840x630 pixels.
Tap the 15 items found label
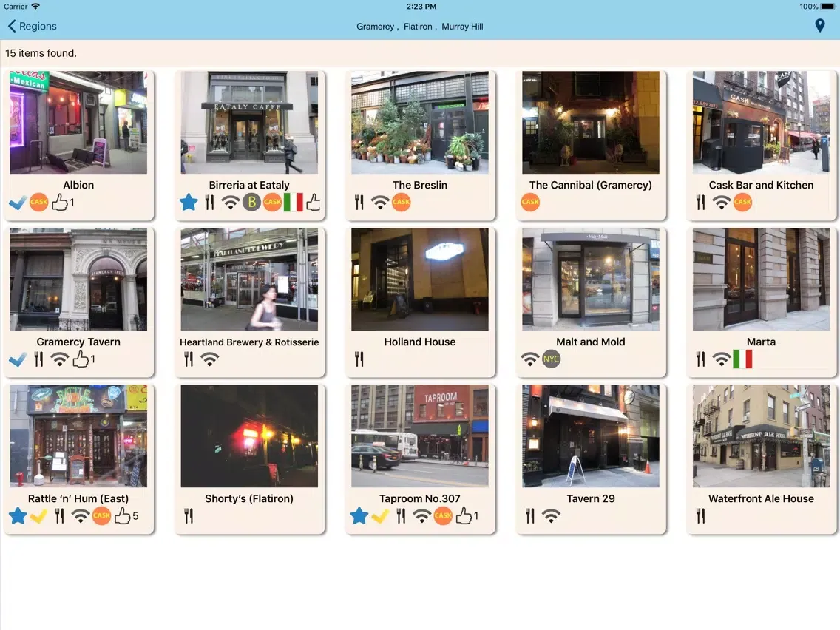(x=41, y=53)
